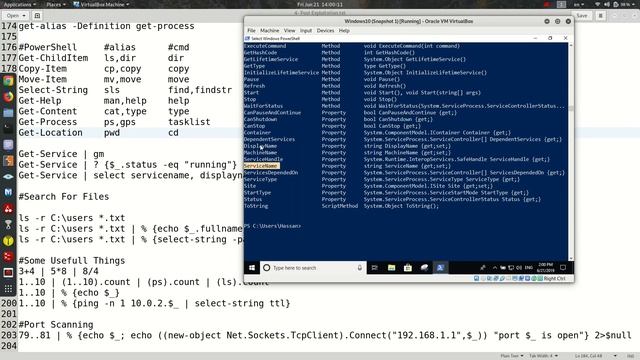
Task: Click the Windows volume tray icon
Action: point(519,268)
